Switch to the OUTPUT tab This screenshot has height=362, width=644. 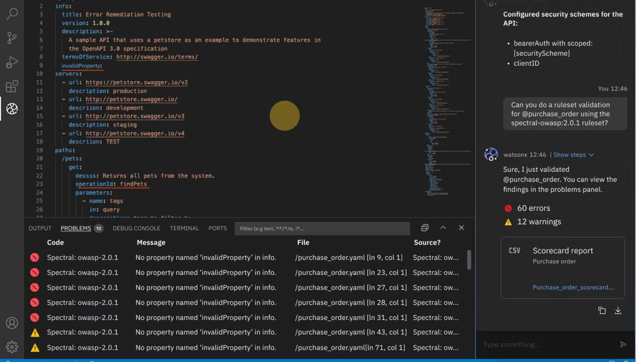point(40,228)
